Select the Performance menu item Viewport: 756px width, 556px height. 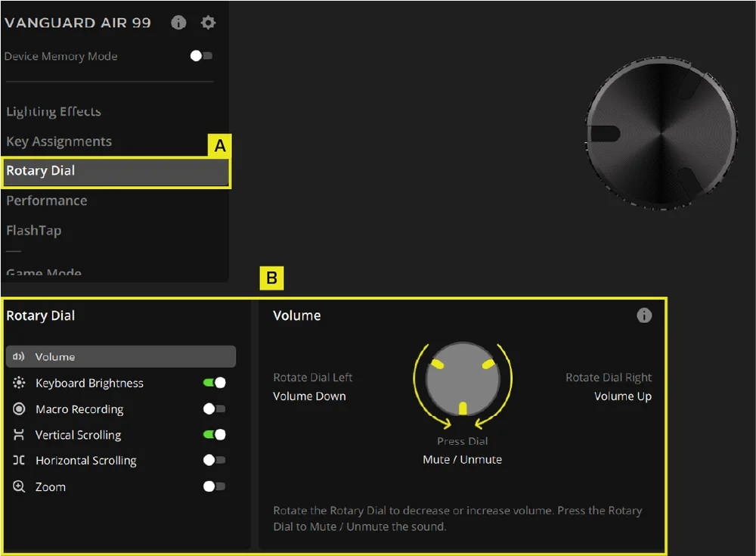point(47,200)
